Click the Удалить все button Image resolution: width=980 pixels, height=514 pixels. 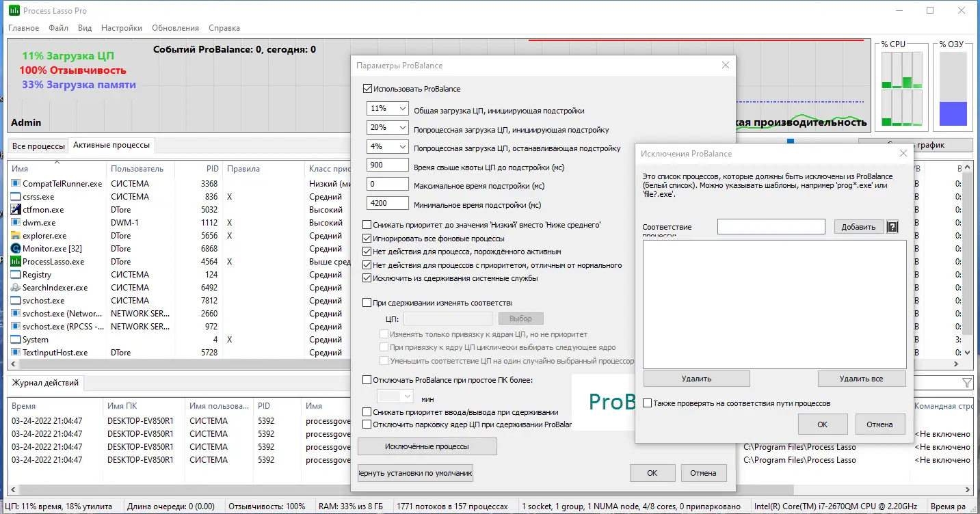tap(862, 379)
